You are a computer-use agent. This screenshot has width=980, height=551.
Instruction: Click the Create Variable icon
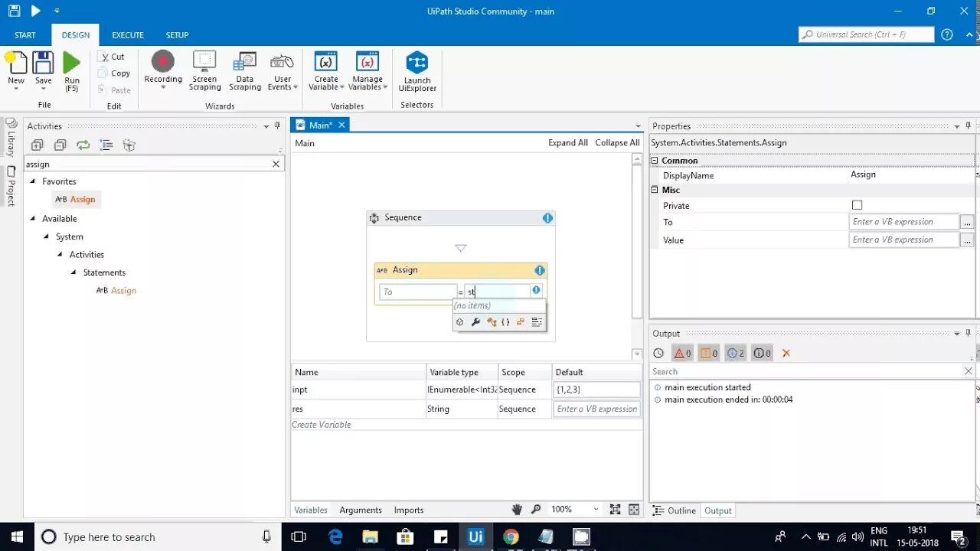coord(326,61)
